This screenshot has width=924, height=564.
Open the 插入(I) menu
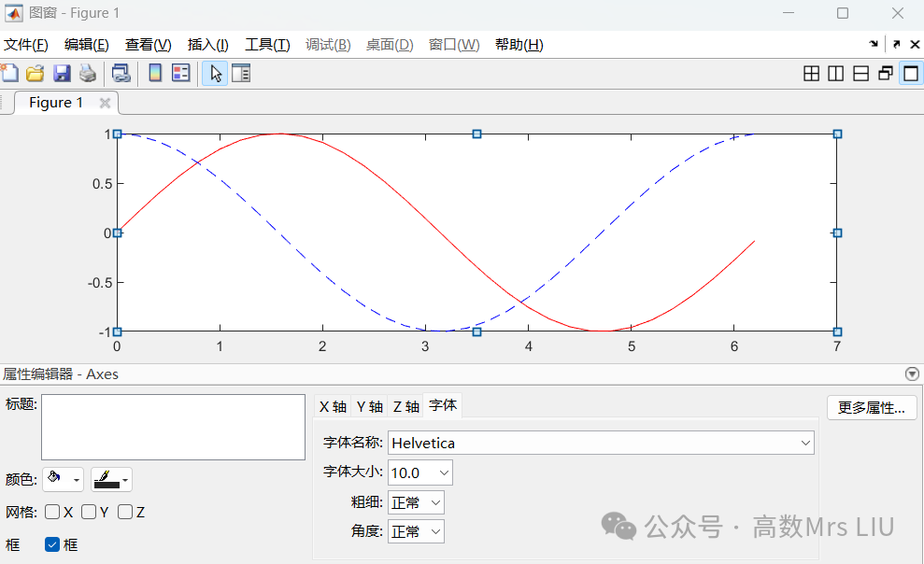[208, 45]
